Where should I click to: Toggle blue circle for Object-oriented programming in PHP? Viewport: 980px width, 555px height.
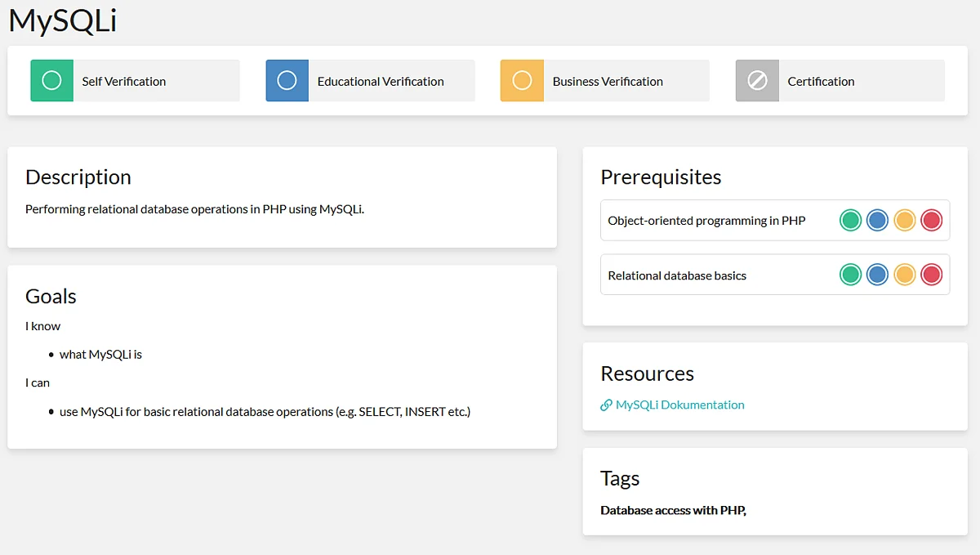pos(877,221)
